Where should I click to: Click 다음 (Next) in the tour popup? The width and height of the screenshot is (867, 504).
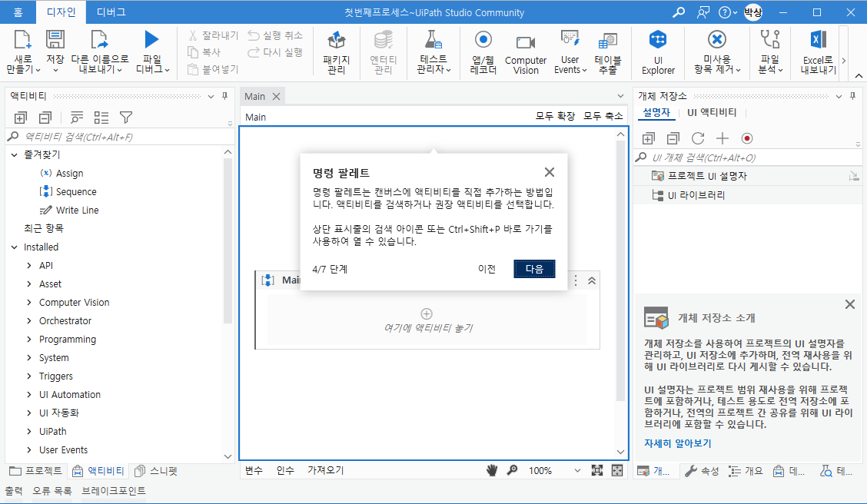tap(534, 269)
